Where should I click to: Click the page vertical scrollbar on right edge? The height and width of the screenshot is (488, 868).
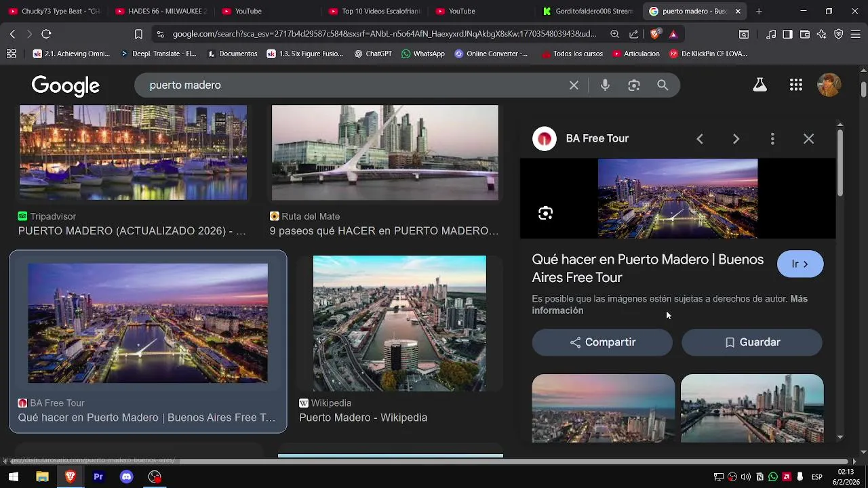[863, 89]
